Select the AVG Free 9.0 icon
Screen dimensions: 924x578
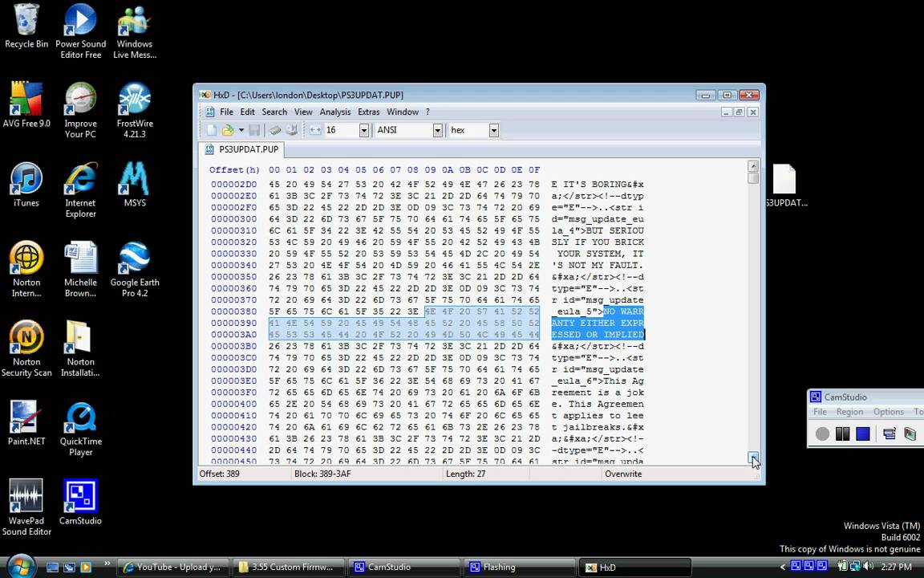(x=26, y=105)
